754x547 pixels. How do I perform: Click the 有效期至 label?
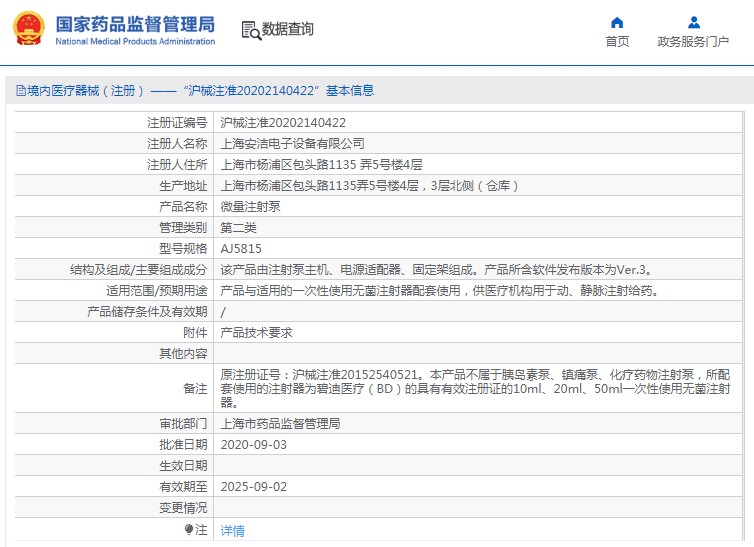tap(183, 487)
